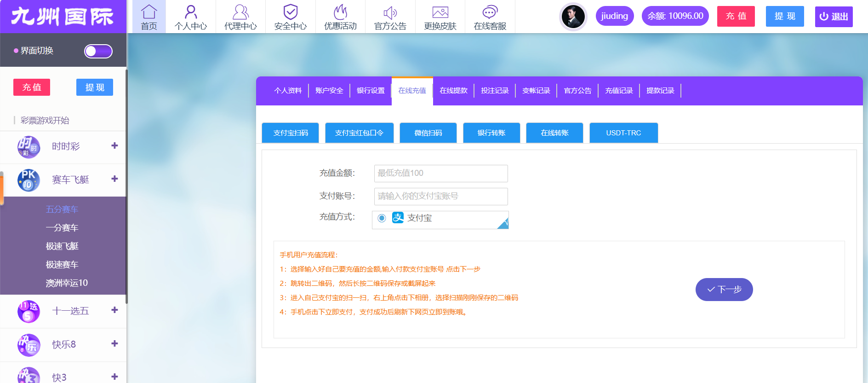The height and width of the screenshot is (383, 868).
Task: Open the 在线提款 tab
Action: pyautogui.click(x=453, y=91)
